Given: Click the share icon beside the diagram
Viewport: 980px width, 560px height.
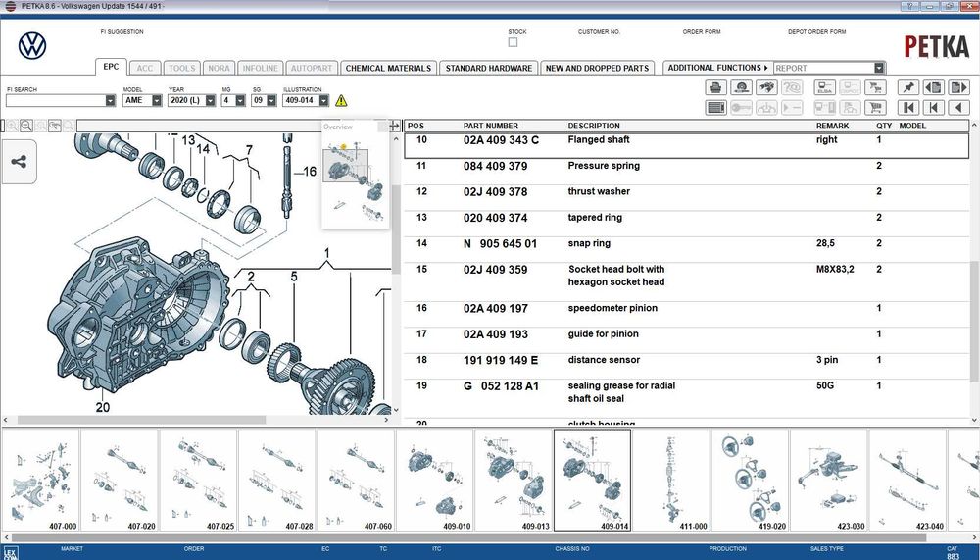Looking at the screenshot, I should pos(19,162).
